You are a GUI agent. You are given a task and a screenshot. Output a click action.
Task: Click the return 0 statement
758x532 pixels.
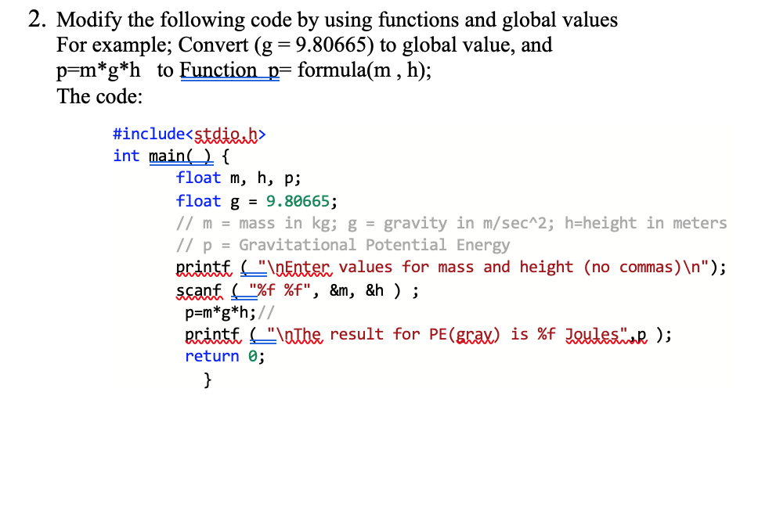(223, 356)
